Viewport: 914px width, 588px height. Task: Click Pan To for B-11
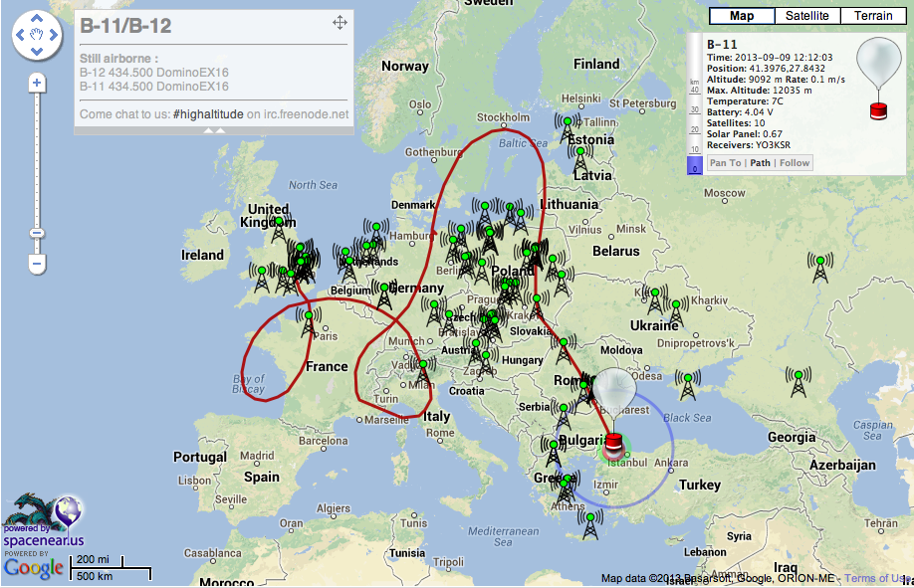[x=725, y=163]
